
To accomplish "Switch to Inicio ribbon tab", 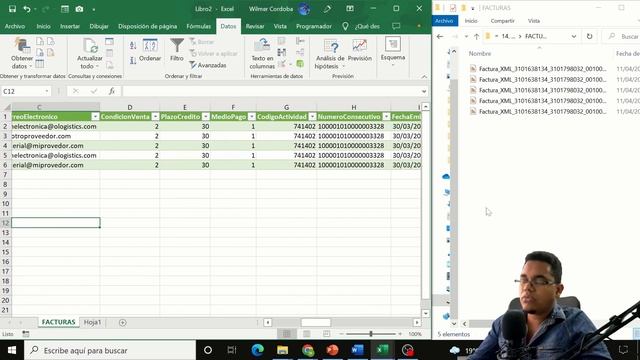I will (x=43, y=26).
